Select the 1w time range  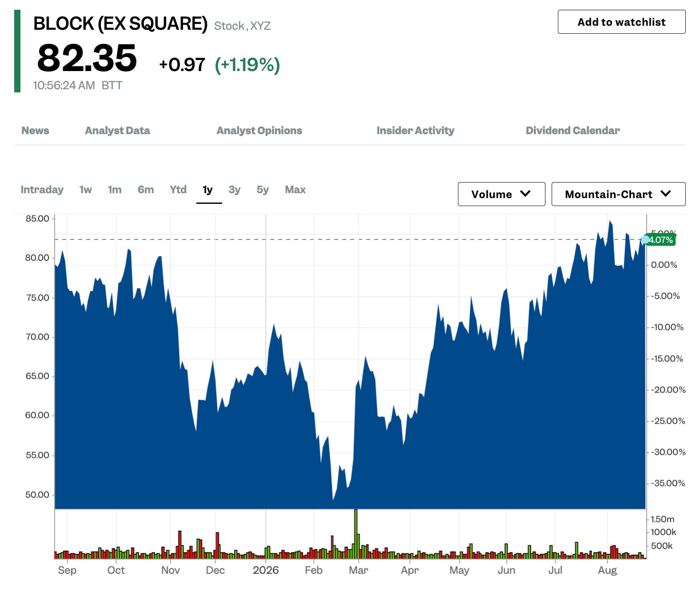pyautogui.click(x=85, y=190)
